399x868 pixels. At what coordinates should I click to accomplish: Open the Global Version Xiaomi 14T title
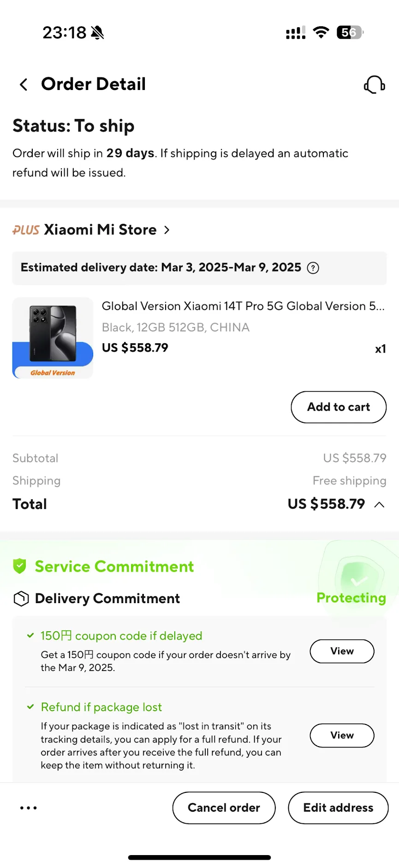coord(243,306)
